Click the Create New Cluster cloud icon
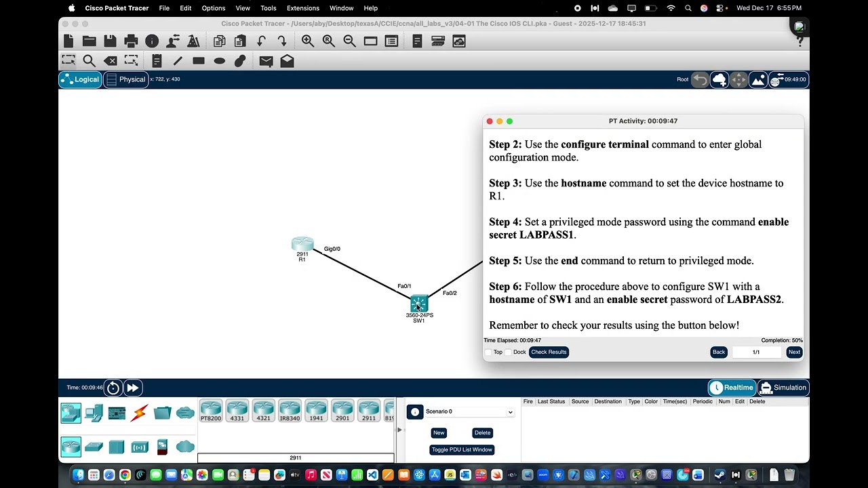868x488 pixels. (719, 79)
